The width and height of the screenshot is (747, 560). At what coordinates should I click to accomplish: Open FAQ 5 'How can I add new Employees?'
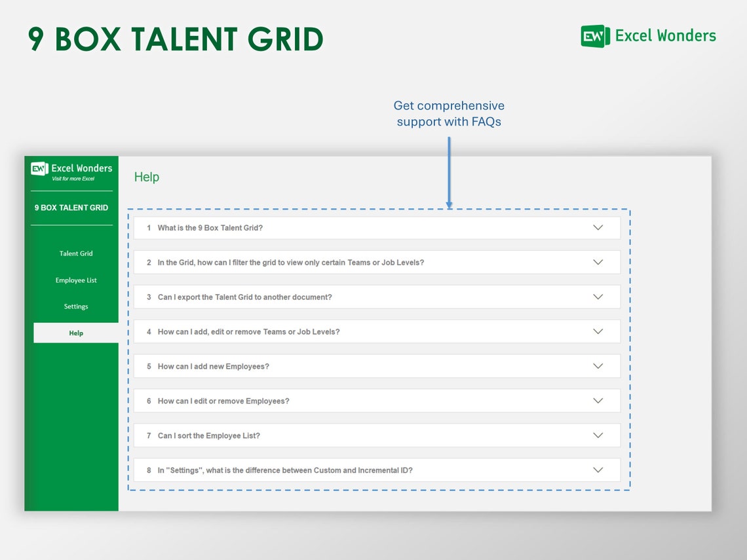pyautogui.click(x=377, y=366)
